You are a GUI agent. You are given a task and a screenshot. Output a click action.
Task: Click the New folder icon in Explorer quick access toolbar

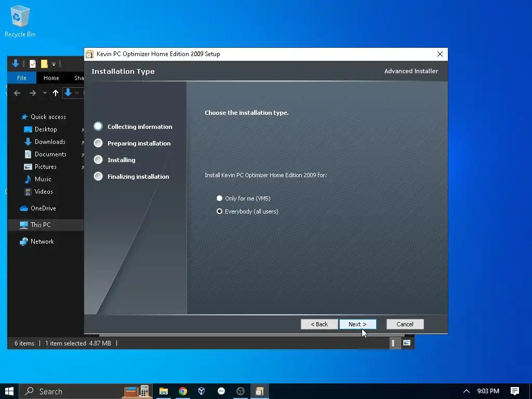coord(44,64)
